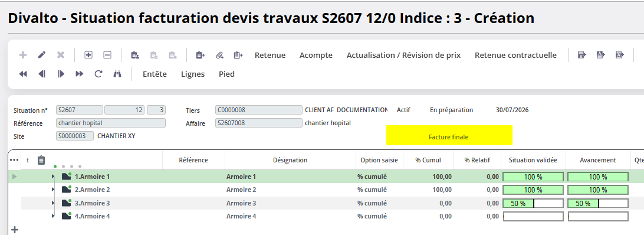Click the add bottom text block icon

pyautogui.click(x=582, y=55)
